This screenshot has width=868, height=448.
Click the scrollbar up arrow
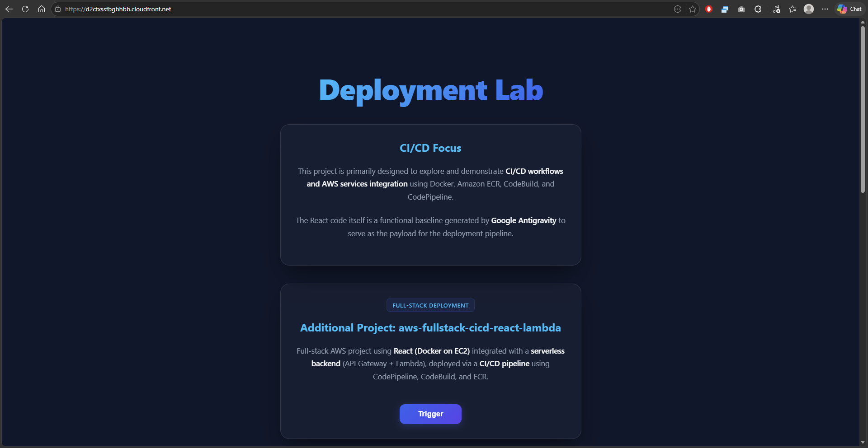[863, 22]
